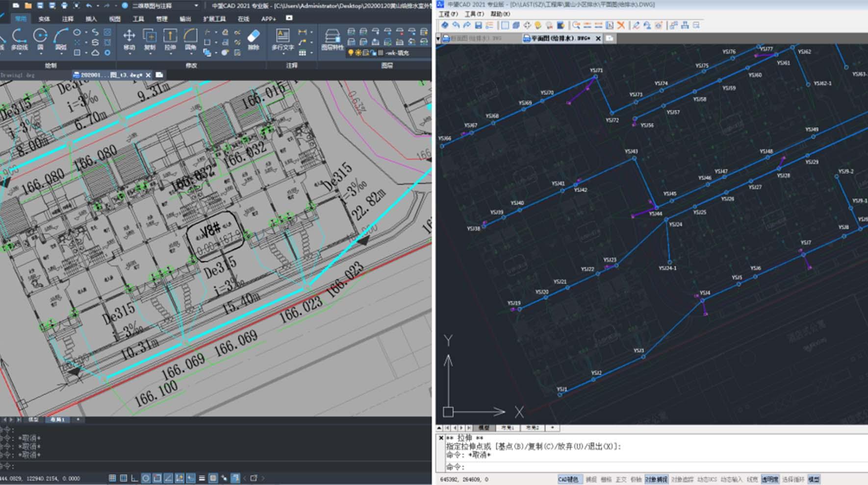Select the Polyline (多段线) tool in left window
This screenshot has height=485, width=868.
[x=19, y=39]
